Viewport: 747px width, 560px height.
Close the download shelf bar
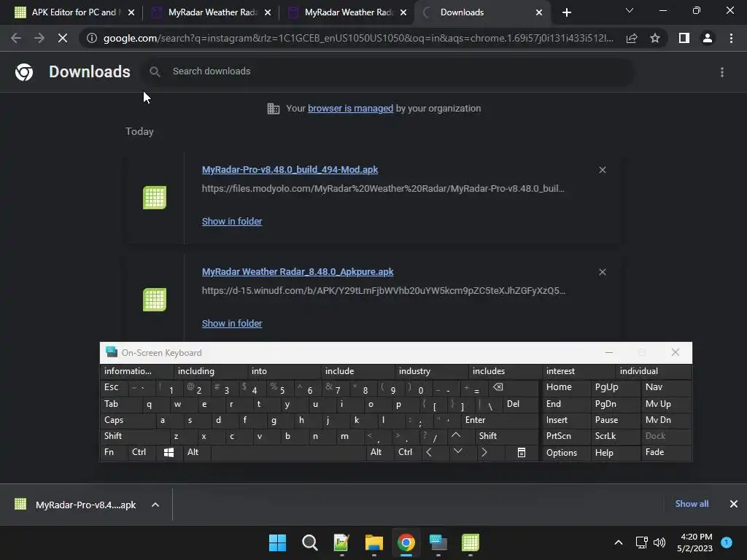click(734, 504)
